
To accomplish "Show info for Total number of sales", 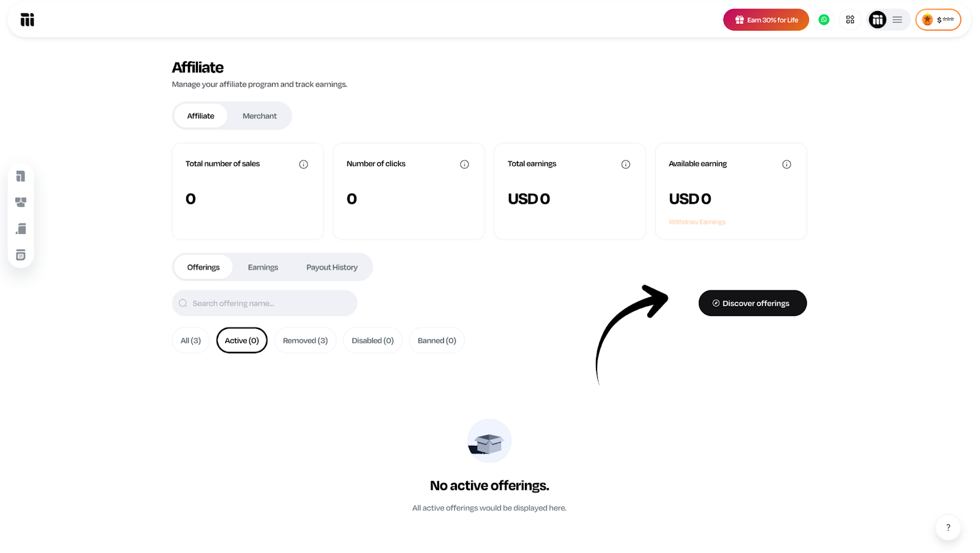I will [x=303, y=164].
